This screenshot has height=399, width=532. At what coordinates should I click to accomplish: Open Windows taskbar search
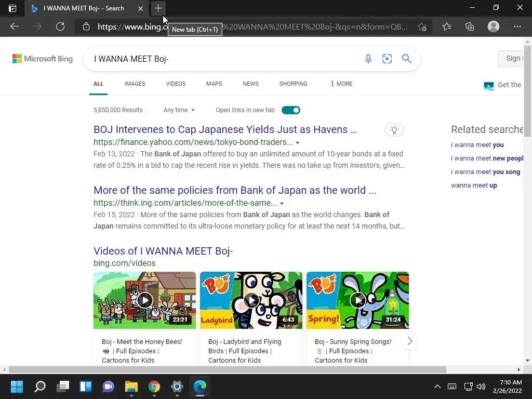click(39, 387)
